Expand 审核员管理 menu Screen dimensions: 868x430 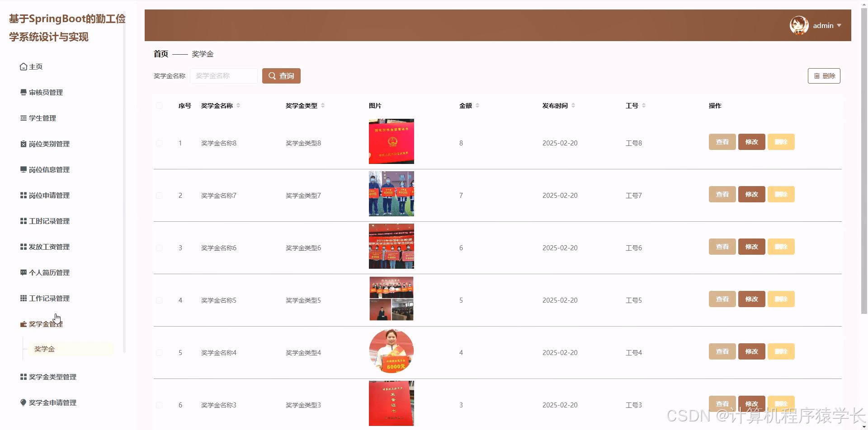(46, 92)
